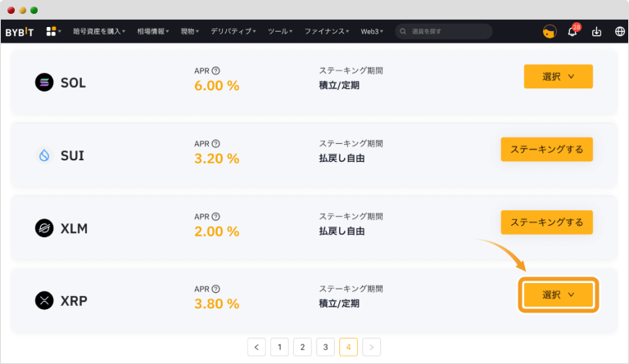Screen dimensions: 629x364
Task: Click the search magnifier icon
Action: click(x=403, y=31)
